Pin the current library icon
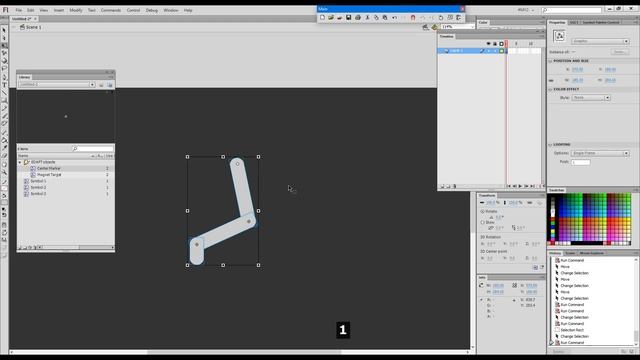Viewport: 640px width, 360px height. [x=101, y=85]
